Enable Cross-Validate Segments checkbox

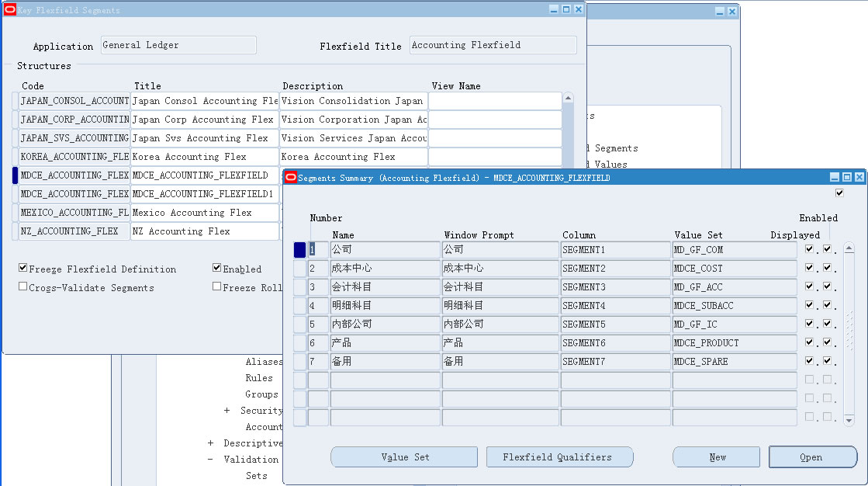point(22,286)
